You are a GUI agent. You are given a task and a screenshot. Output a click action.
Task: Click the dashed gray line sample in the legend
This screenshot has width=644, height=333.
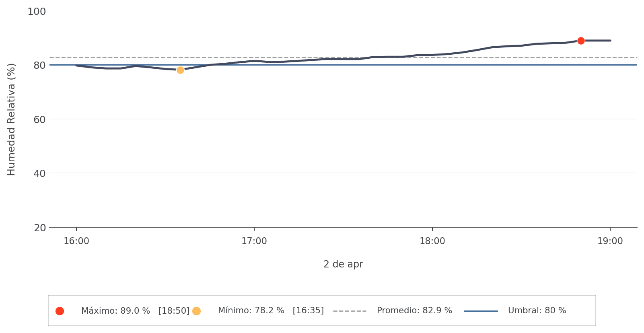tap(350, 311)
